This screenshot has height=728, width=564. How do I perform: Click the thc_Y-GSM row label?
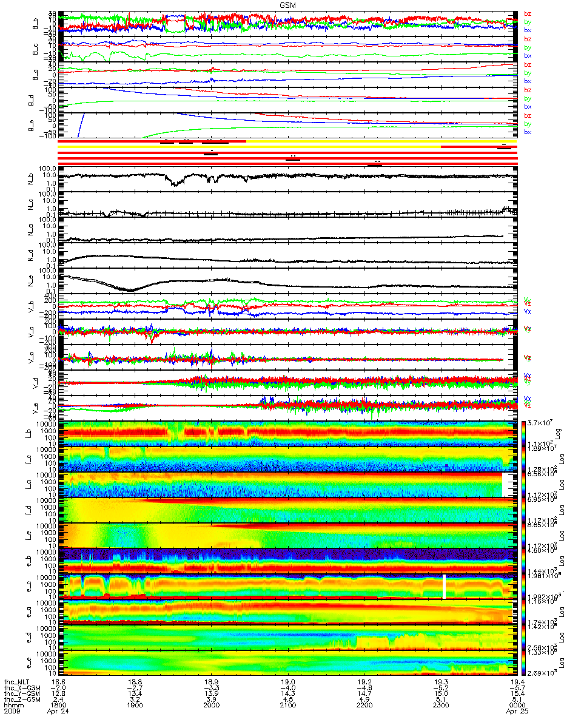(22, 695)
